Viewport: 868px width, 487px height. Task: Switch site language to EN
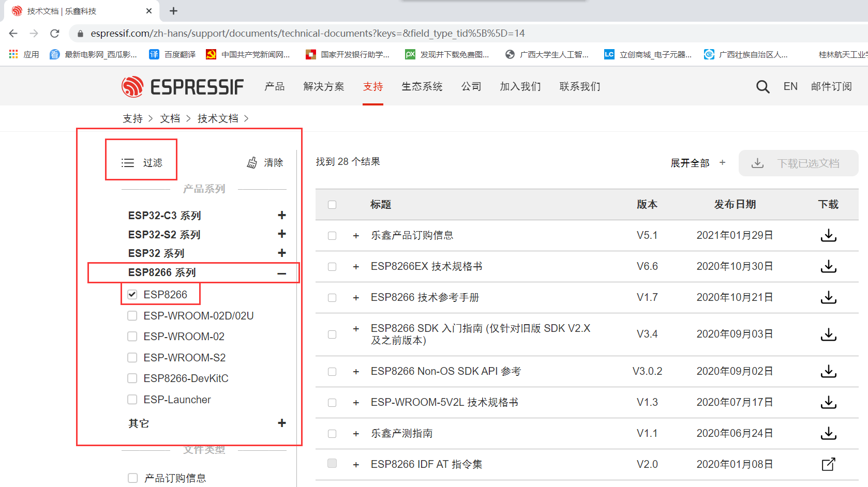[790, 86]
